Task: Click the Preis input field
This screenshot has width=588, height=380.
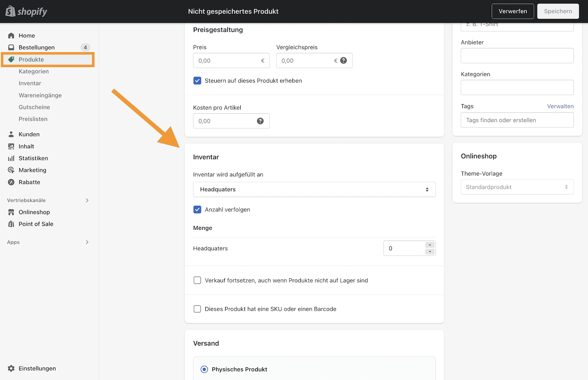Action: point(231,60)
